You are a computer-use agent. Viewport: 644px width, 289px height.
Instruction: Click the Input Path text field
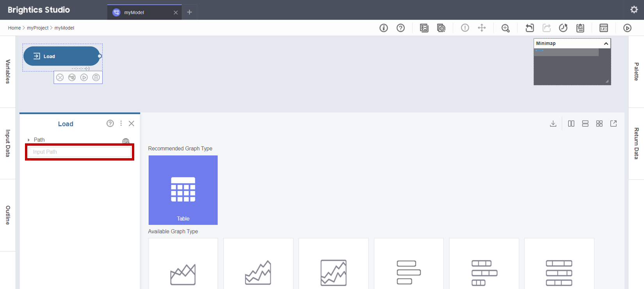[x=80, y=152]
